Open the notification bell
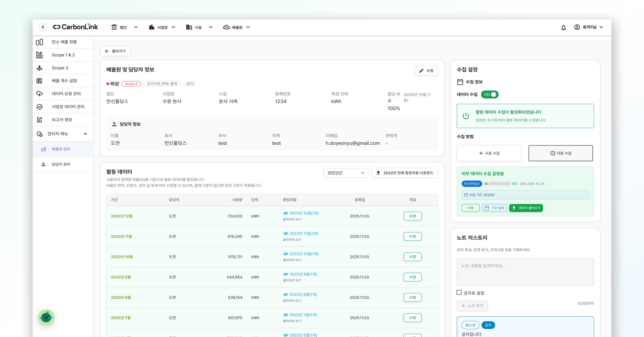This screenshot has width=644, height=337. (x=563, y=28)
